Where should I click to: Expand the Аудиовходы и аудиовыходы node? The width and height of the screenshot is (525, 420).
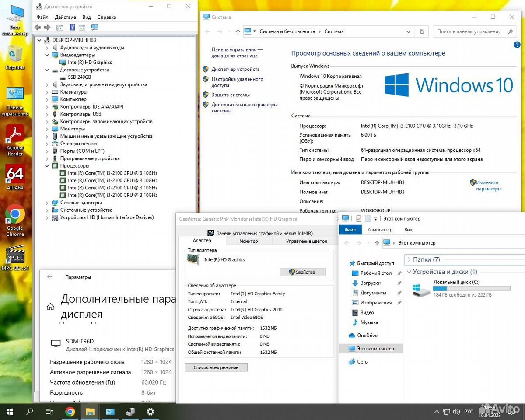(x=47, y=48)
